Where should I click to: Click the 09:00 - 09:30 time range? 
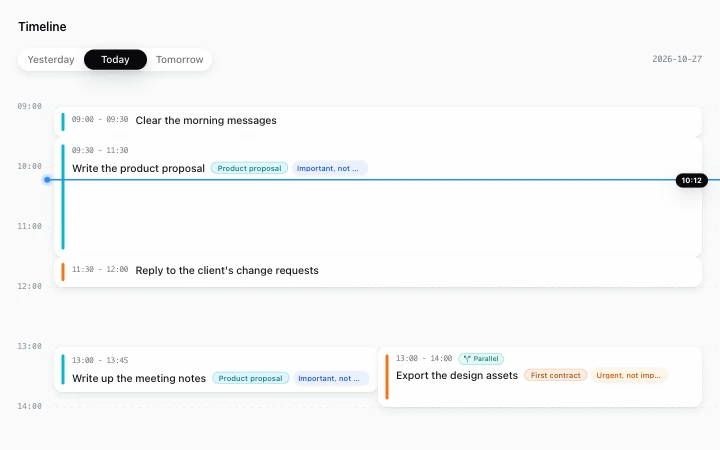[x=100, y=119]
